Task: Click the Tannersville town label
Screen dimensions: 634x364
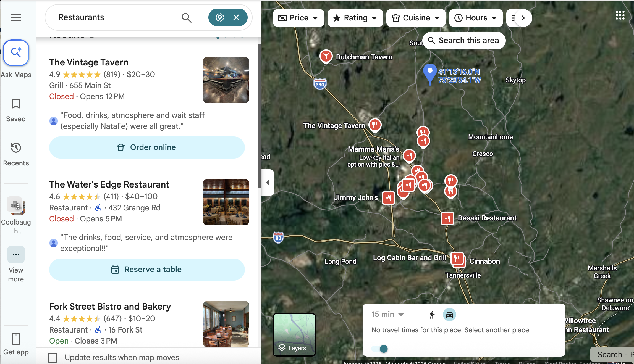Action: coord(463,275)
